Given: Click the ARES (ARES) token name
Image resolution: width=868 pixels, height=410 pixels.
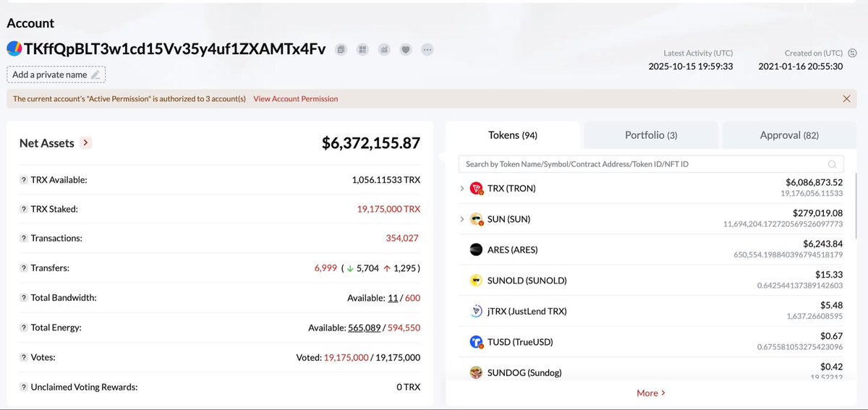Looking at the screenshot, I should pos(513,249).
